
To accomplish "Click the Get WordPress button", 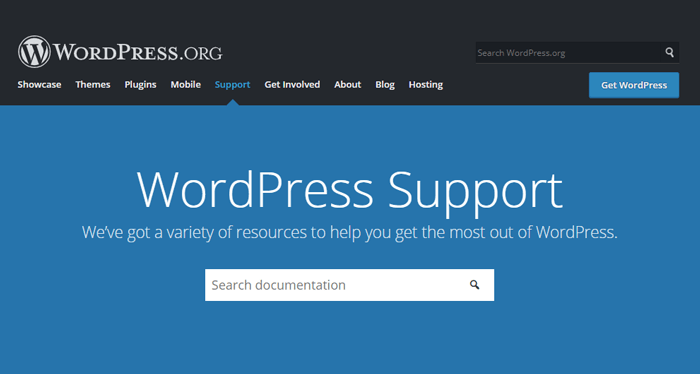I will coord(634,85).
